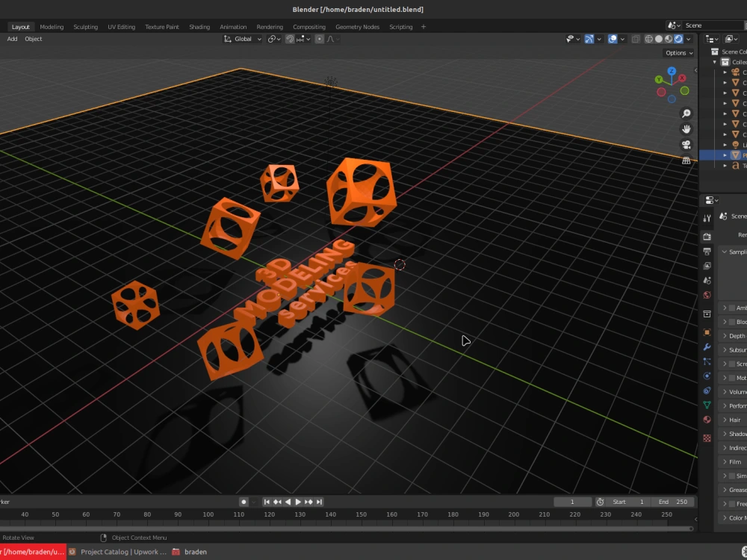747x560 pixels.
Task: Open the outliner editor type dropdown
Action: 712,39
